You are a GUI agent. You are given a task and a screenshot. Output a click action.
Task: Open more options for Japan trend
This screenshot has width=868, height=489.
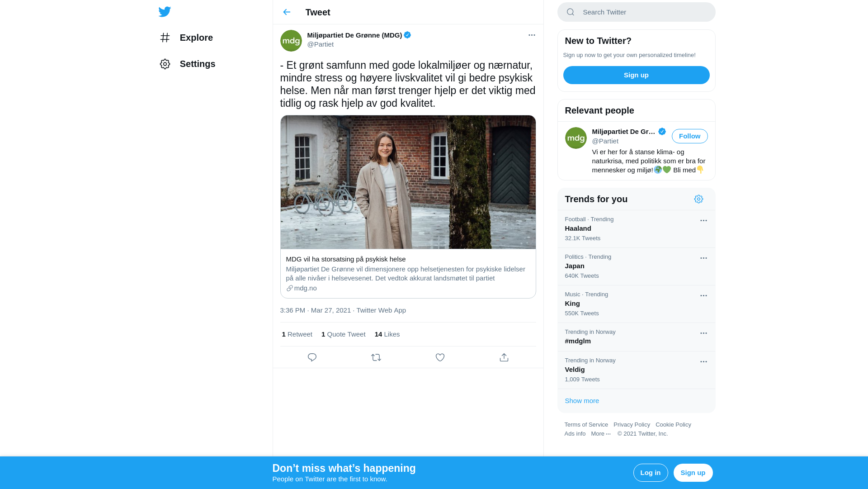[x=703, y=258]
